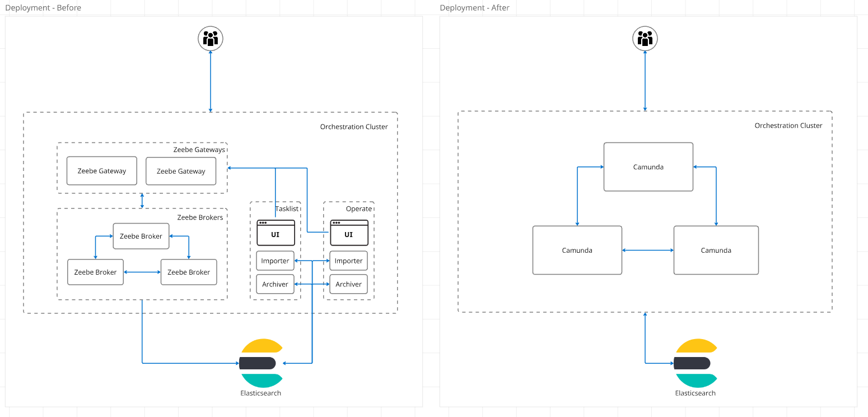Click the 'Zeebe Brokers' group label
868x417 pixels.
pos(200,217)
